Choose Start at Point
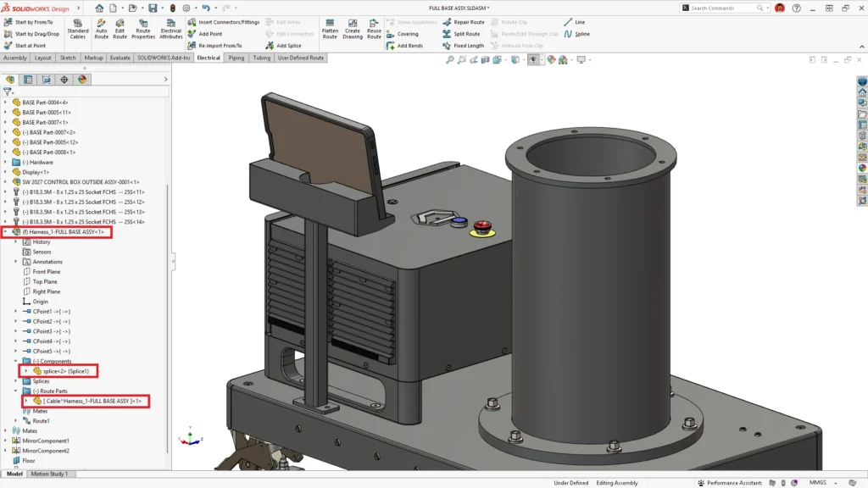 pos(25,46)
